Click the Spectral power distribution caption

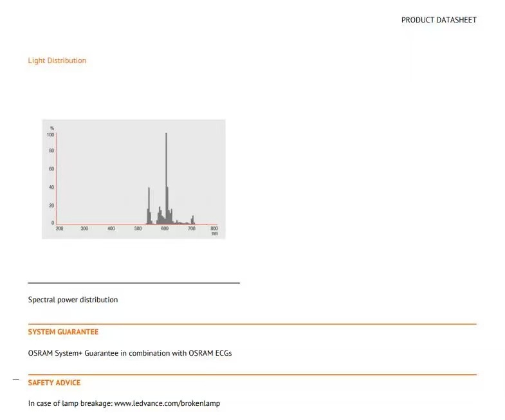(x=73, y=300)
